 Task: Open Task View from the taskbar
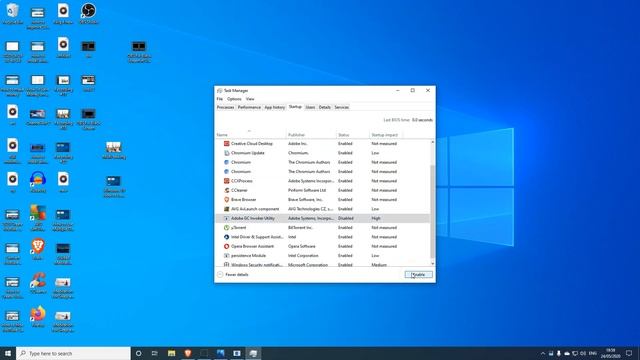[155, 353]
